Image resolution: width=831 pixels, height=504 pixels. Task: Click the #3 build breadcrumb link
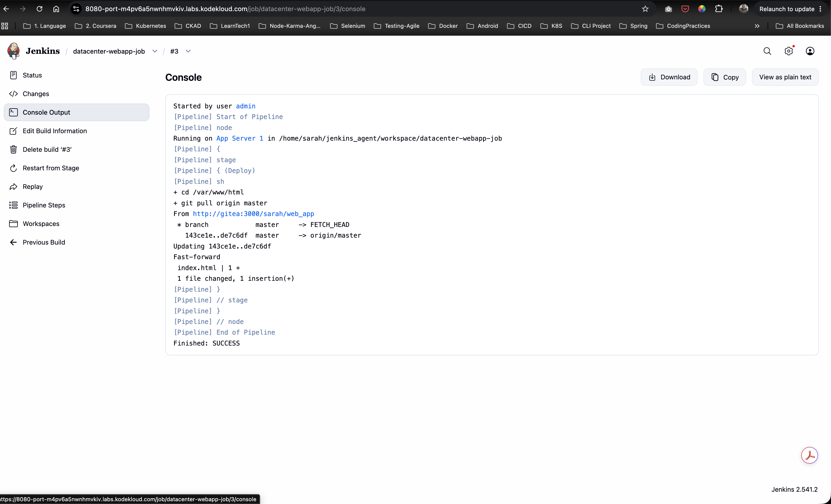pyautogui.click(x=174, y=51)
